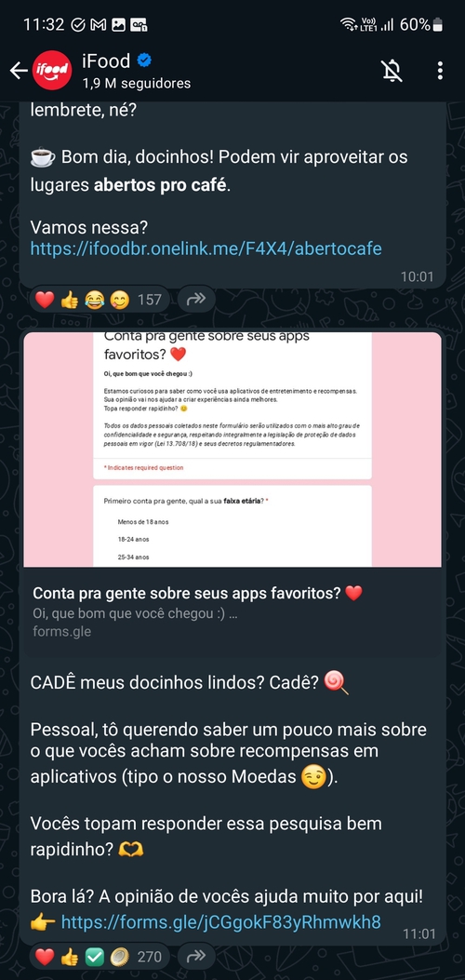
Task: React with heart on the café message
Action: [x=45, y=300]
